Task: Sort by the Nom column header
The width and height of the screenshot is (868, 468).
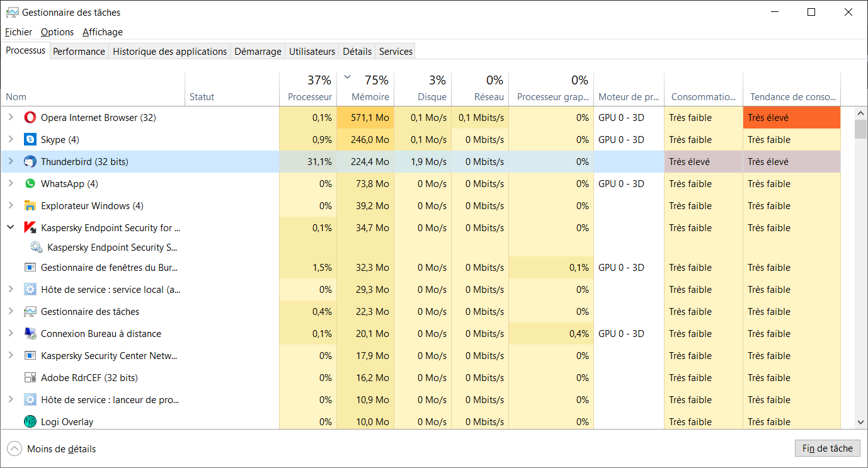Action: pyautogui.click(x=93, y=89)
